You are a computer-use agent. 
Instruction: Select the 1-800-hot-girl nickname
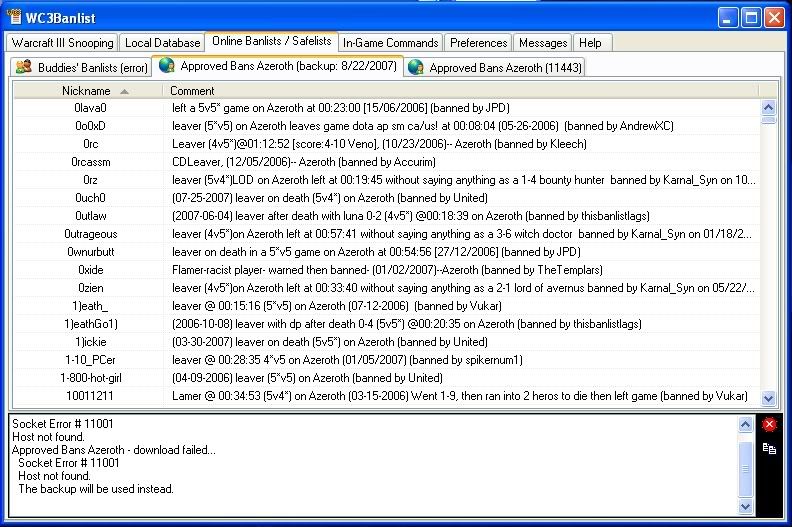click(90, 378)
